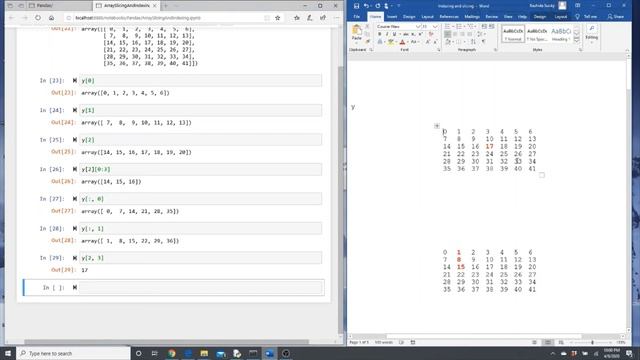Open Chrome from the taskbar
Screen dimensions: 640x360
coord(171,353)
